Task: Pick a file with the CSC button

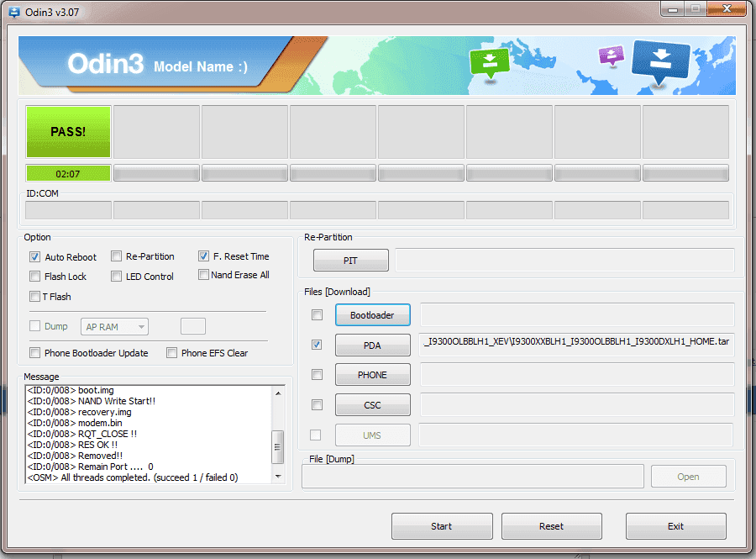Action: pyautogui.click(x=373, y=405)
